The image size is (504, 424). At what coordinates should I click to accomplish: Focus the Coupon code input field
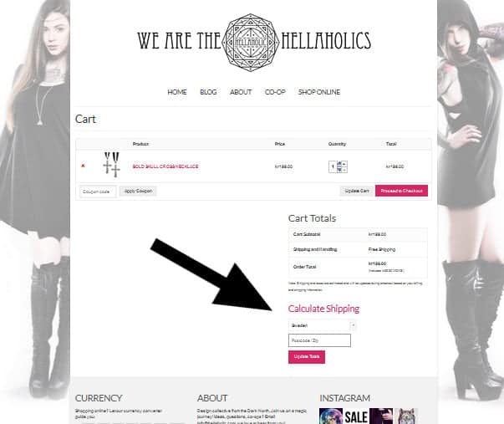98,192
